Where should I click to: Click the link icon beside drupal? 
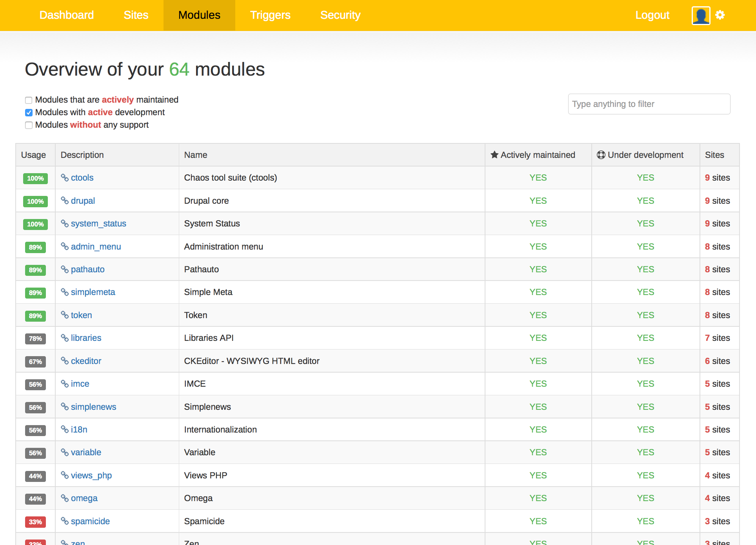click(65, 200)
